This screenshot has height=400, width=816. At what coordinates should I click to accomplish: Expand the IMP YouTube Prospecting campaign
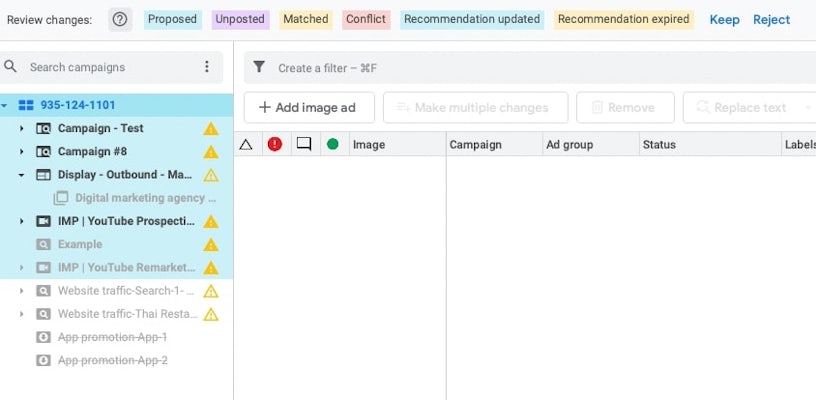tap(22, 221)
